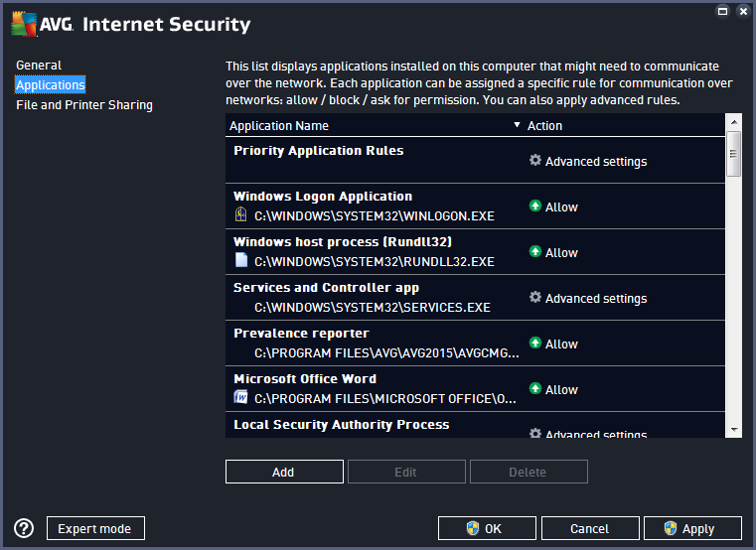Click path C:\PROGRAM FILES\MICROSOFT OFFICE\O...
Image resolution: width=756 pixels, height=550 pixels.
tap(385, 399)
